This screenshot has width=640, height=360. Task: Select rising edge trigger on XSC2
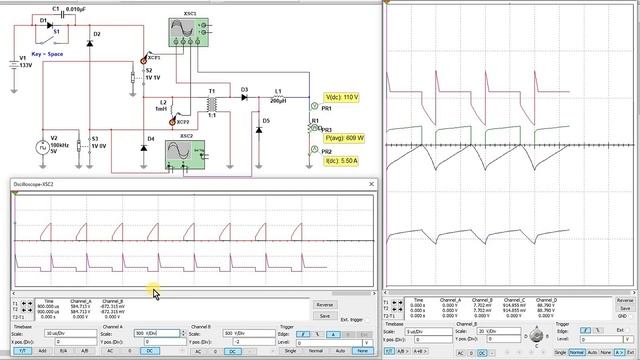[x=303, y=334]
